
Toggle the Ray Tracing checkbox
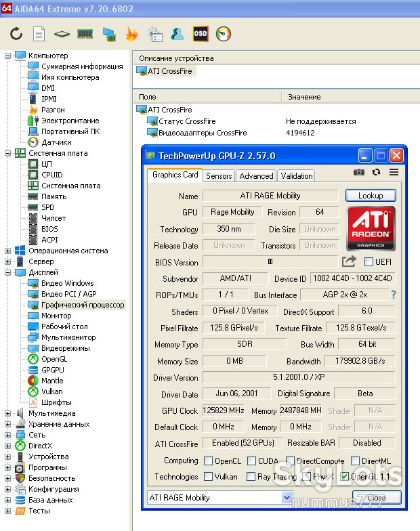[x=251, y=477]
